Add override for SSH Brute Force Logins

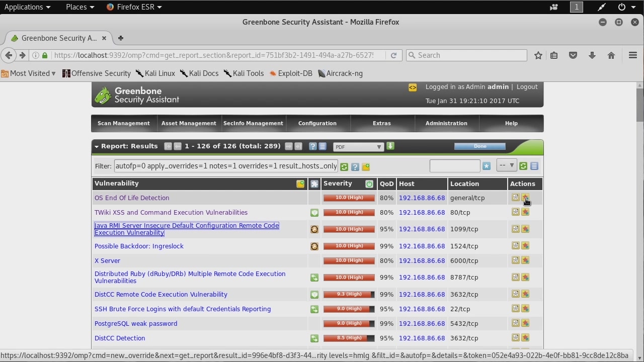pos(525,309)
